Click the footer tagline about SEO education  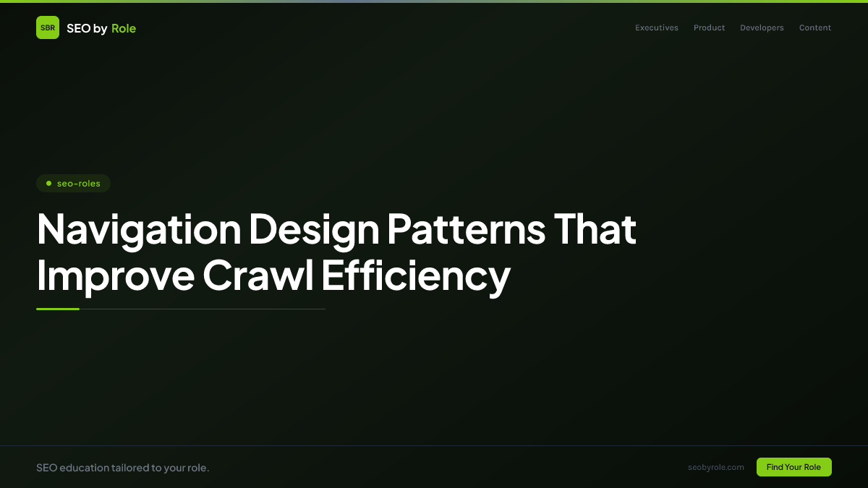coord(123,467)
